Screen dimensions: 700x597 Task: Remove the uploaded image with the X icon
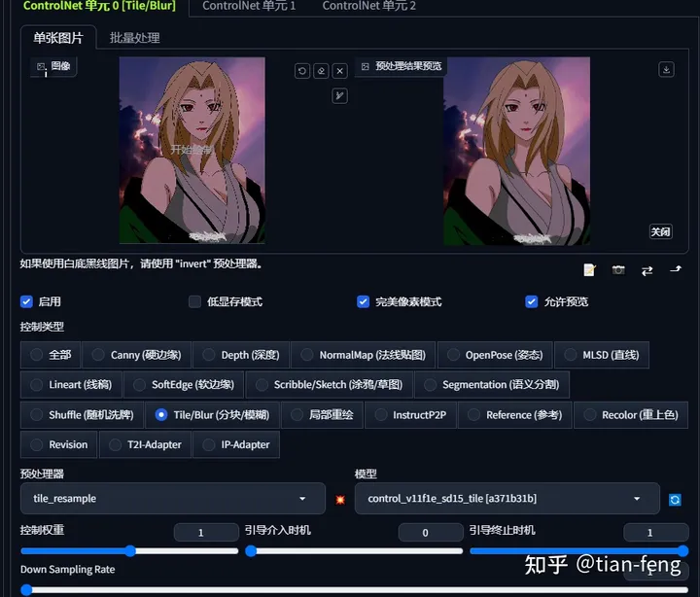click(x=339, y=71)
